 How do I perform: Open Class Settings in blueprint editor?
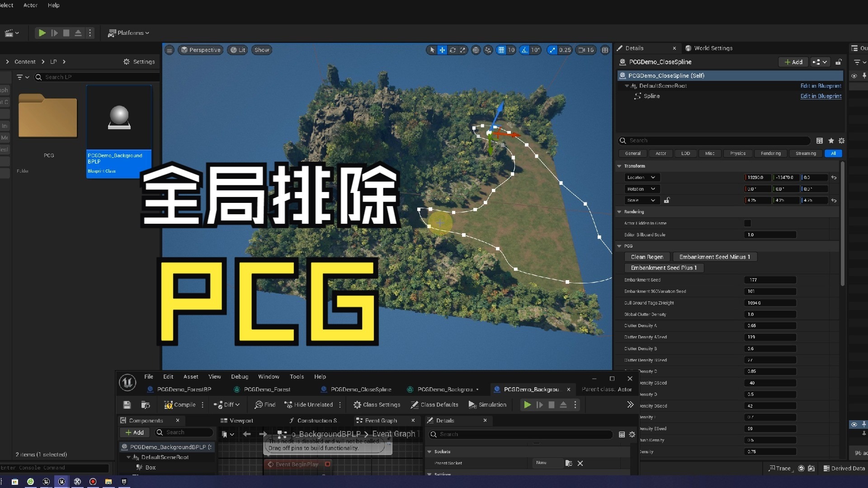click(x=377, y=405)
